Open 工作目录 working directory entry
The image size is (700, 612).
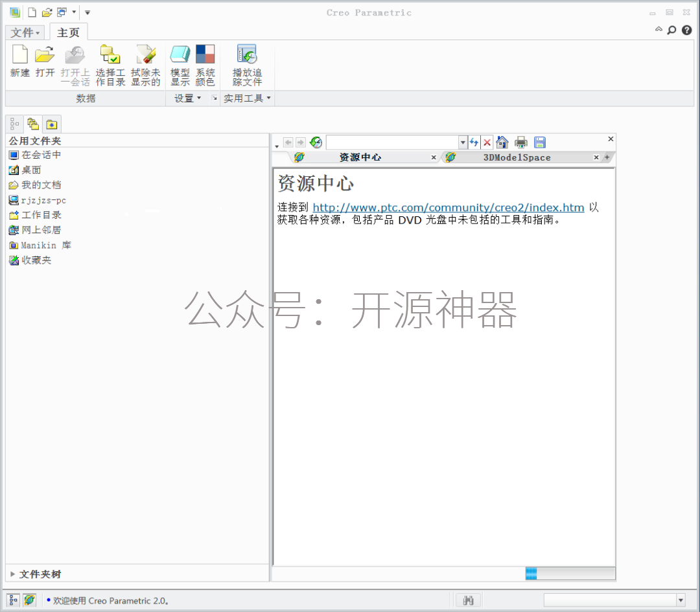(x=35, y=215)
